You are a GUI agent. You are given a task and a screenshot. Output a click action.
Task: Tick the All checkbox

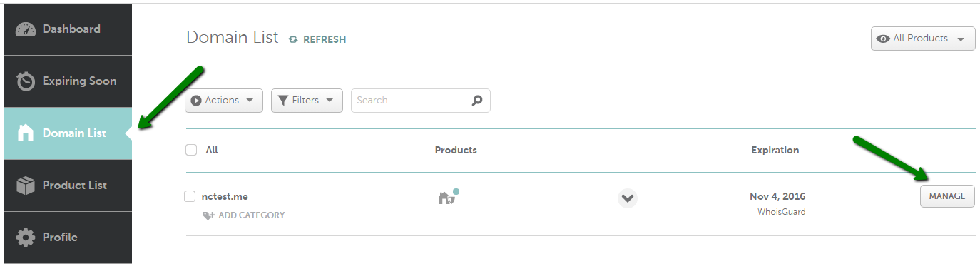[190, 150]
